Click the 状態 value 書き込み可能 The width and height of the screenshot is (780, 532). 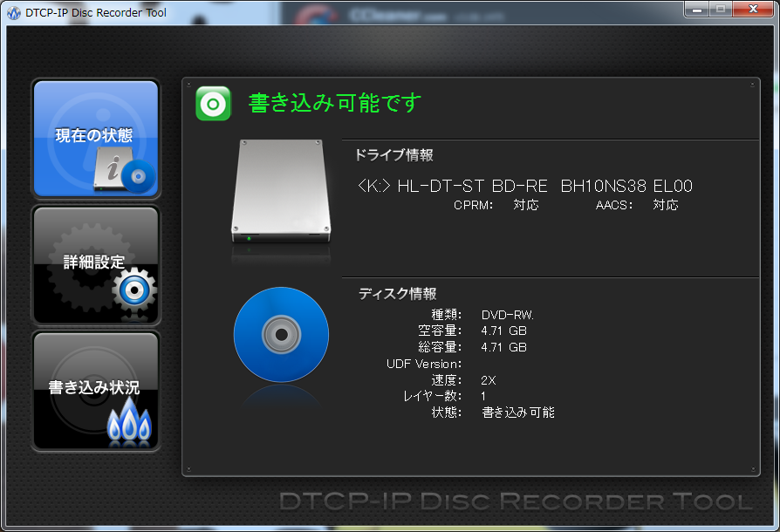[x=518, y=413]
